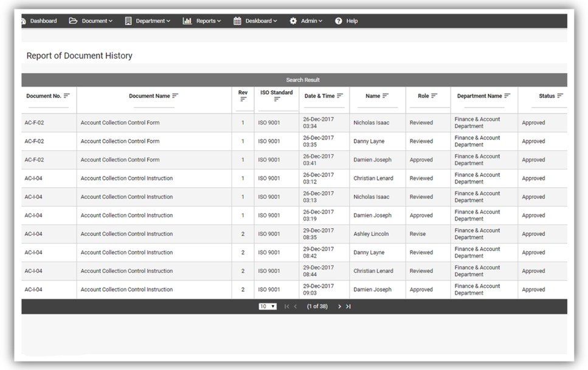Click timestamp 29-Dec-2017 08:42

pyautogui.click(x=319, y=253)
